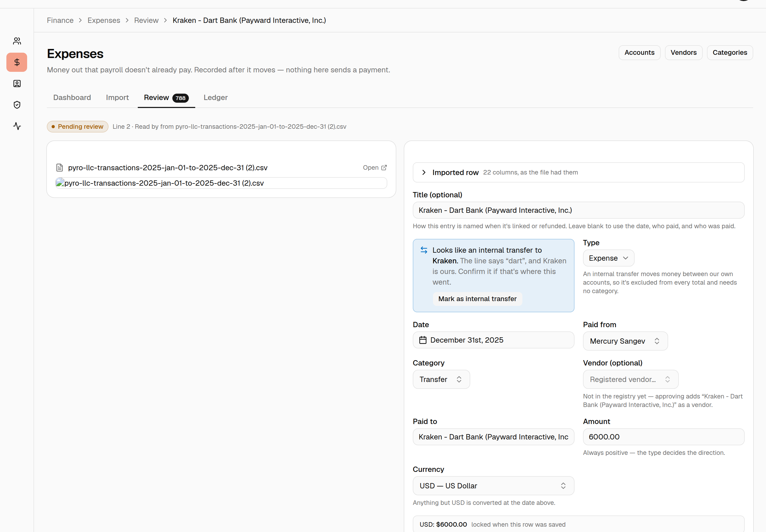The image size is (766, 532).
Task: Open the activity pulse sidebar icon
Action: tap(17, 126)
